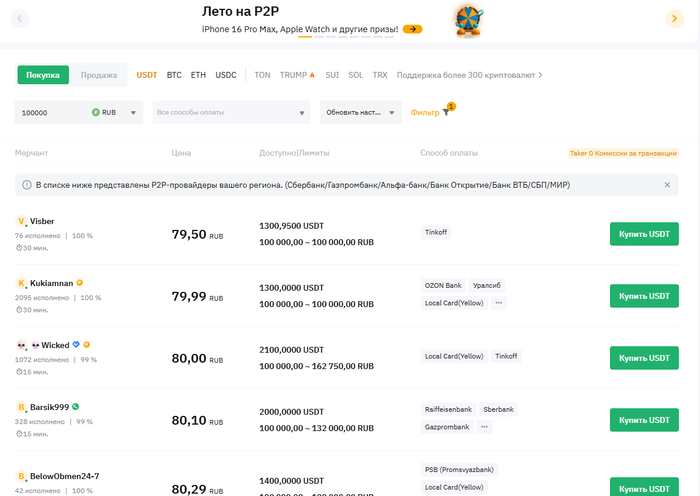Viewport: 700px width, 496px height.
Task: Switch to Продажа (Sell) mode
Action: pyautogui.click(x=99, y=75)
